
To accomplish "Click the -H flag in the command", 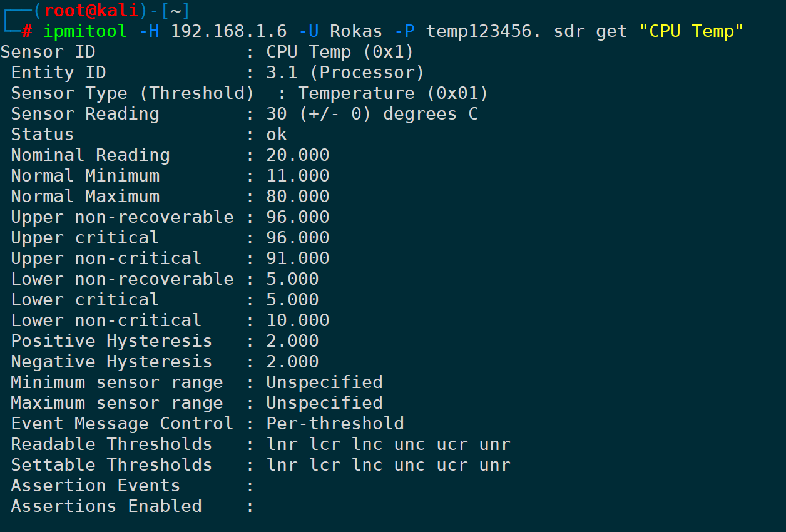I will (x=148, y=31).
